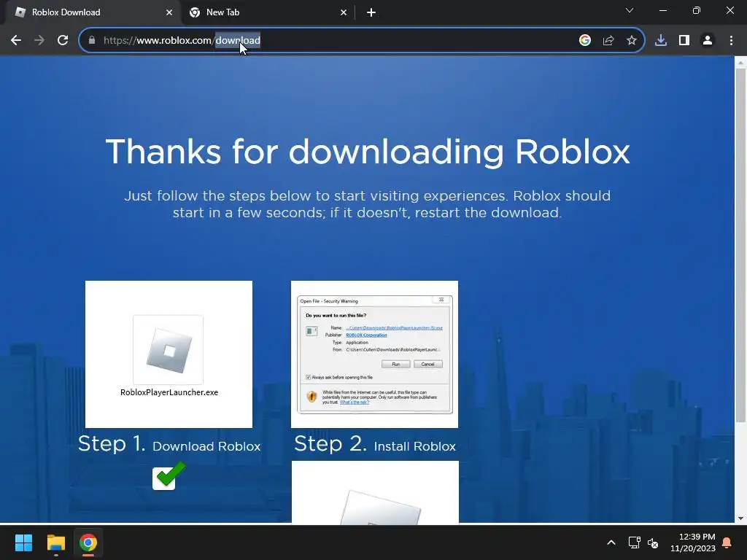Open Chrome's three-dot menu

pos(731,41)
